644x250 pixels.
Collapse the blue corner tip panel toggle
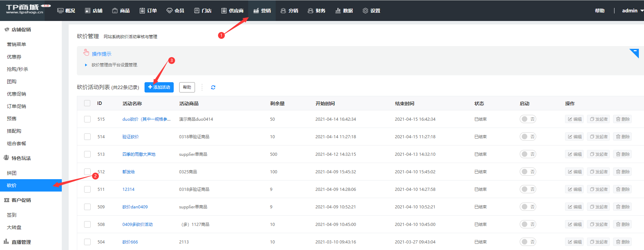click(634, 53)
